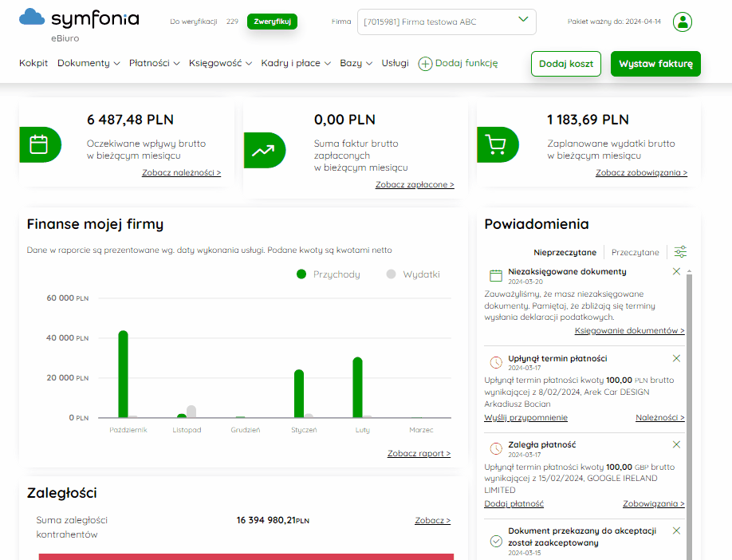Image resolution: width=732 pixels, height=560 pixels.
Task: Click the Październik green income bar
Action: click(124, 374)
